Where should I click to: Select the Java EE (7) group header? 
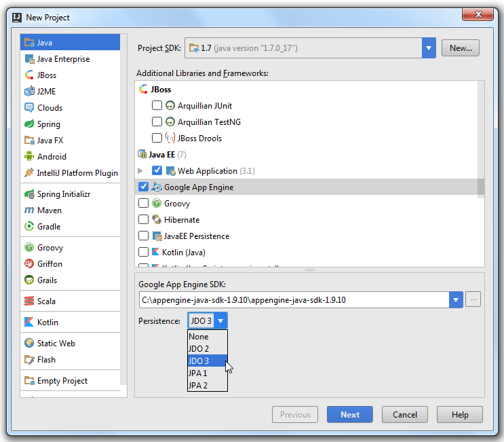[x=162, y=155]
